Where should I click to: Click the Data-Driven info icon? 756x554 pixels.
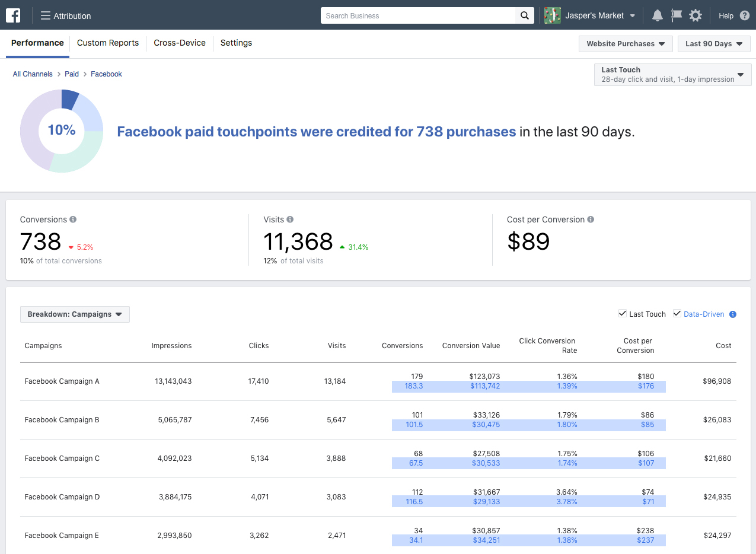[x=732, y=314]
